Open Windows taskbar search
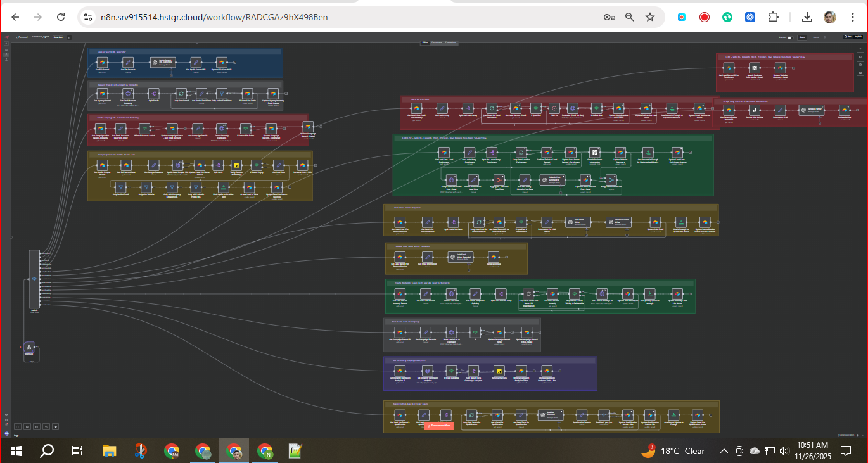The image size is (868, 463). tap(47, 451)
